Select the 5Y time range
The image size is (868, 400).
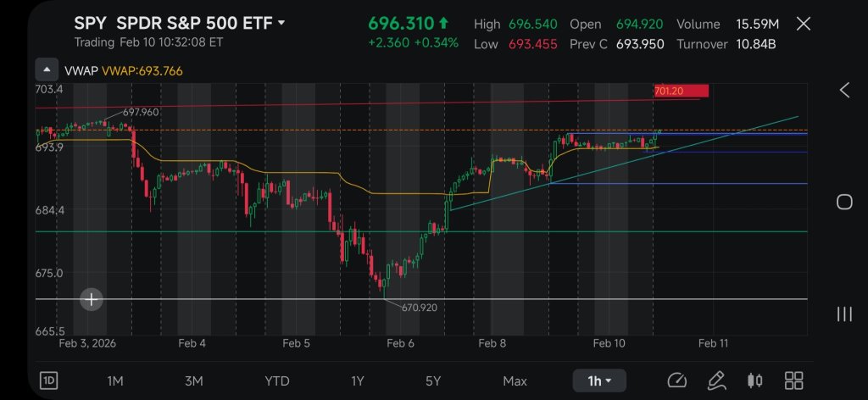(433, 381)
